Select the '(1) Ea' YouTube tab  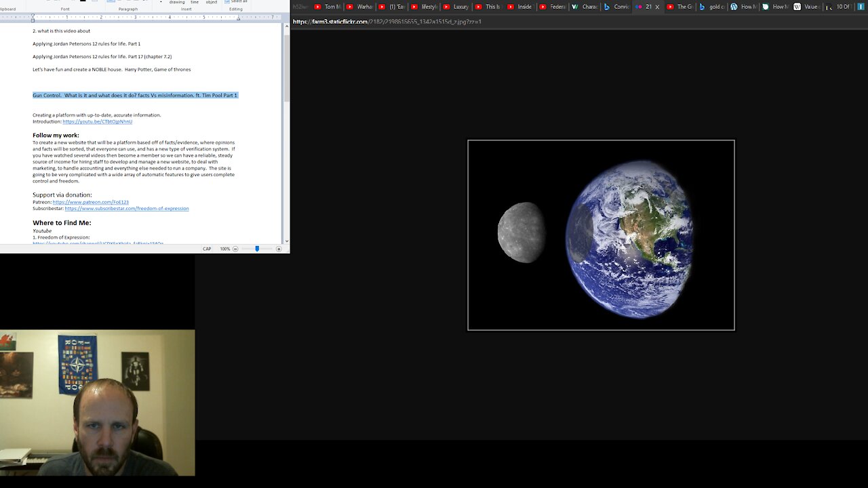coord(392,7)
